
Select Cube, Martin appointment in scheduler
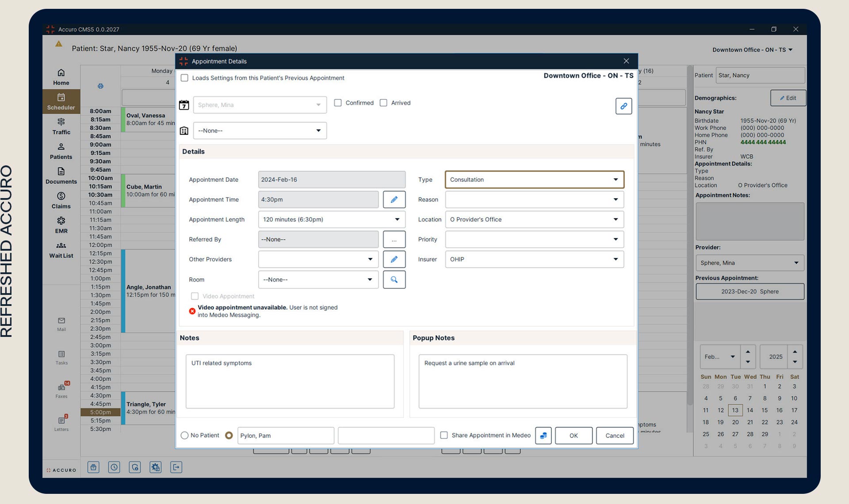tap(149, 190)
